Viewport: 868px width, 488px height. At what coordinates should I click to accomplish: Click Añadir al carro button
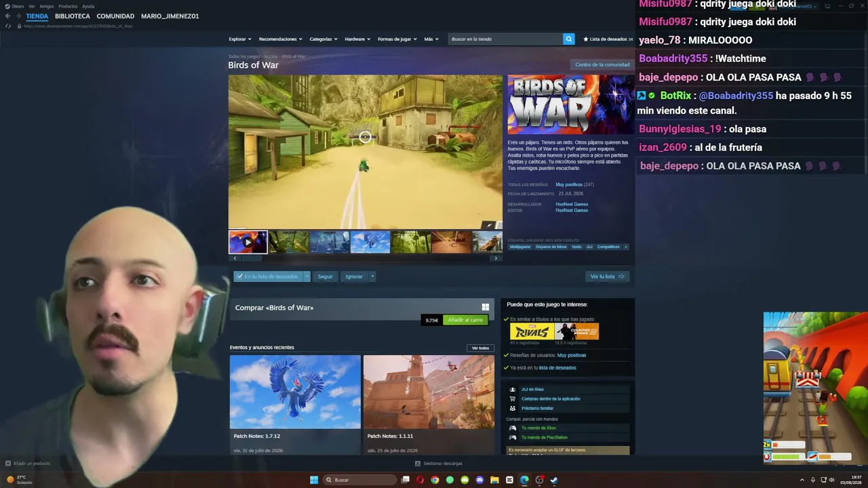point(465,320)
